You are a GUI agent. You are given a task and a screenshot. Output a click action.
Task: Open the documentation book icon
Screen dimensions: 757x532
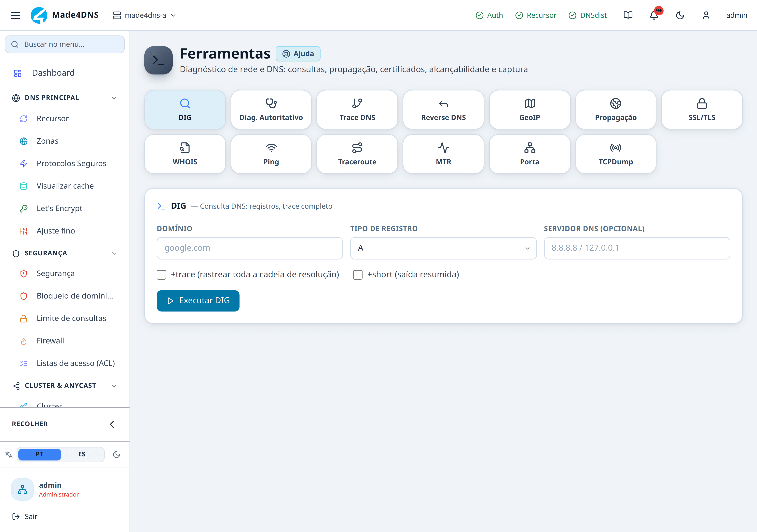[628, 15]
